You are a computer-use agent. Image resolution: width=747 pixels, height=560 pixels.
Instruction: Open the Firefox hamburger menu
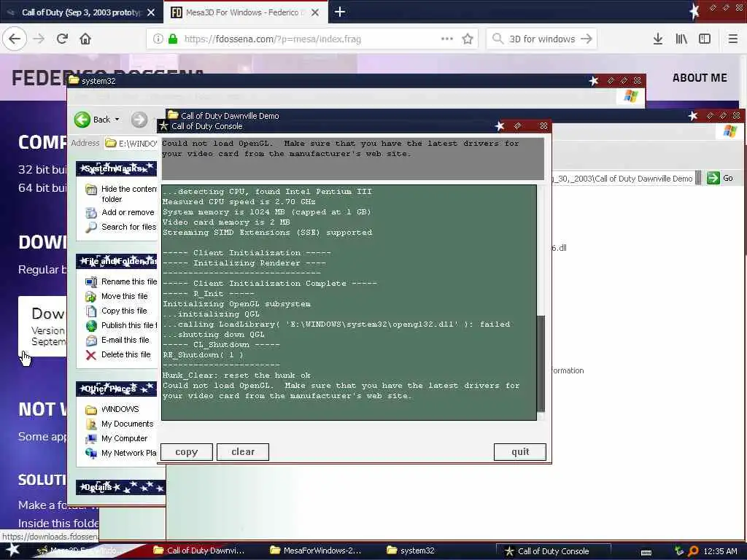[x=733, y=39]
